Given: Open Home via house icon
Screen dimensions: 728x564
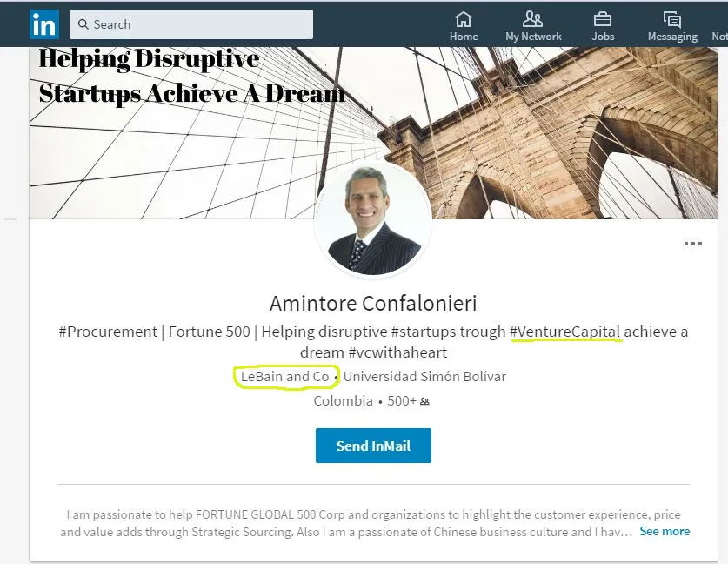Looking at the screenshot, I should point(464,19).
